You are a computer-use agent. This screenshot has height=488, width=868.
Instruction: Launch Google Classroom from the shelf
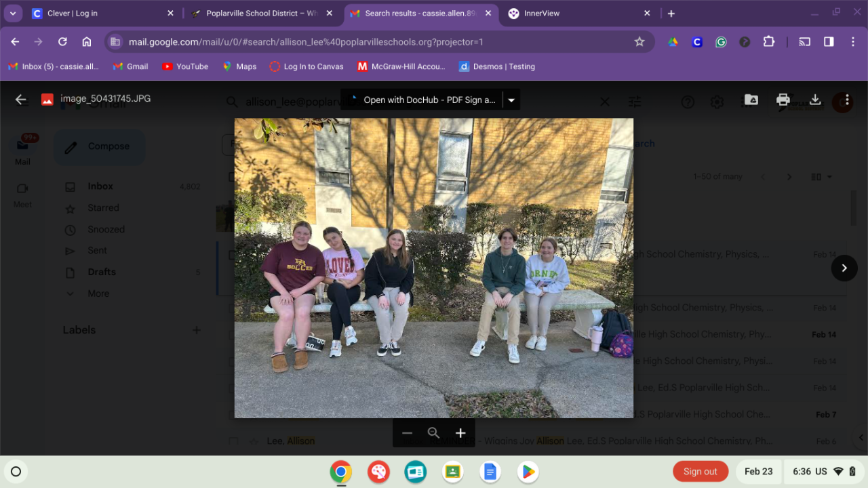tap(452, 472)
